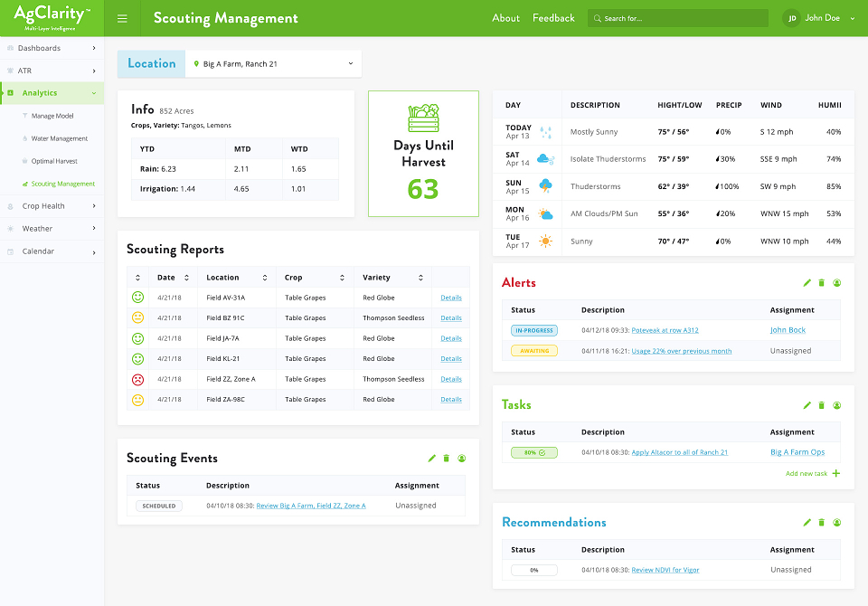Click the plus icon next to Add new task
This screenshot has width=868, height=606.
pyautogui.click(x=835, y=473)
